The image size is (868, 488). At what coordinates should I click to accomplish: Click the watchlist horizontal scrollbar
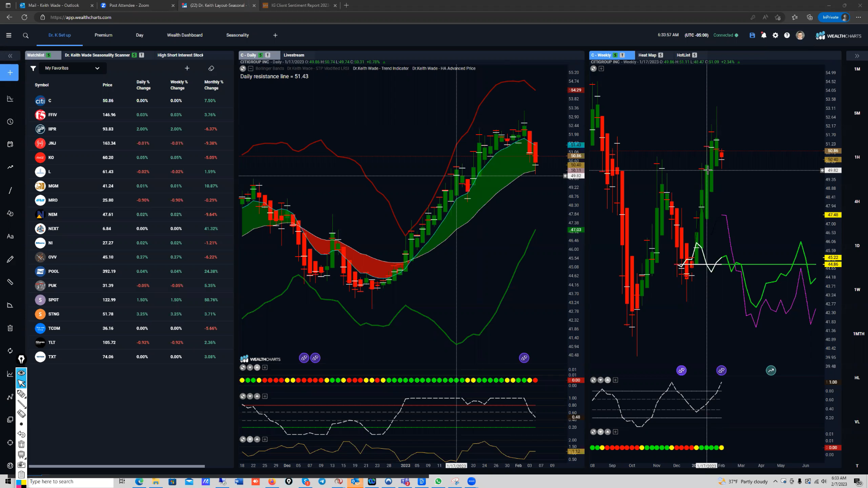tap(117, 466)
